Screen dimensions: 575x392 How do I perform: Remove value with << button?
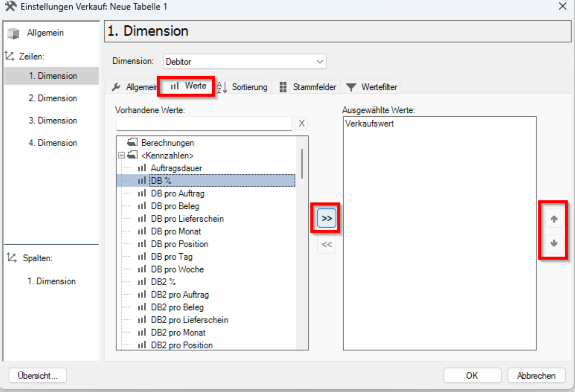(x=327, y=244)
